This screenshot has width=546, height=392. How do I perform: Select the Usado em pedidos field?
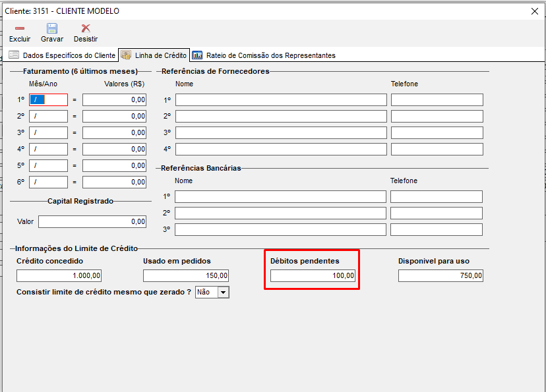tap(186, 276)
